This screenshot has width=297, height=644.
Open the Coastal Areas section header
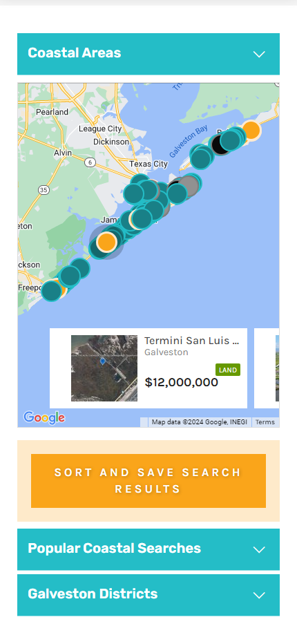pyautogui.click(x=148, y=54)
